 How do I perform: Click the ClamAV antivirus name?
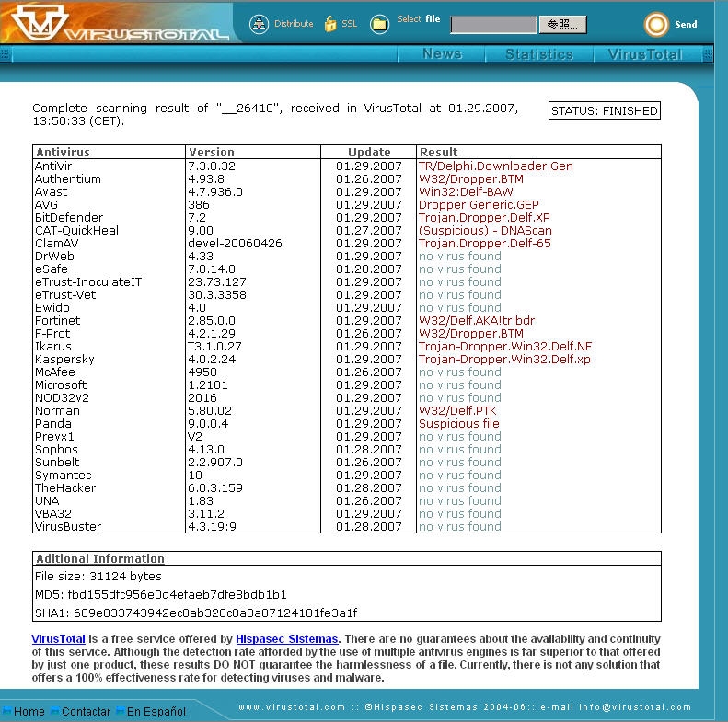tap(57, 243)
